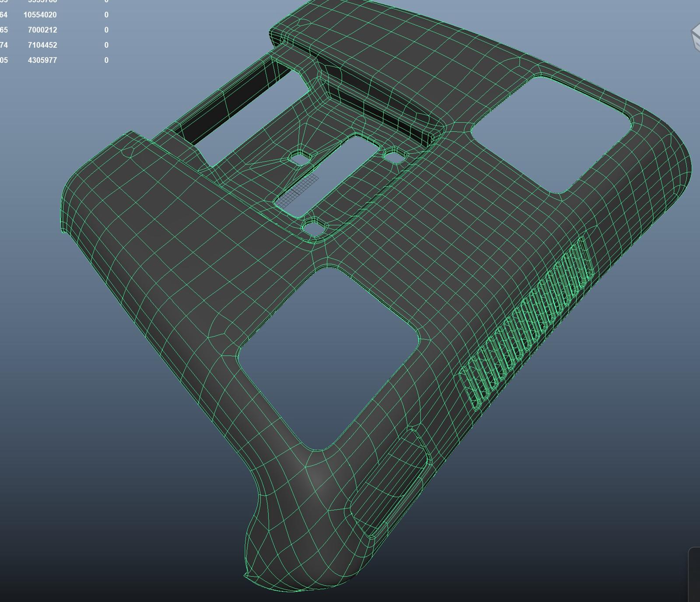
Task: Click the cut-off value 65 beside 7000212
Action: pyautogui.click(x=3, y=30)
